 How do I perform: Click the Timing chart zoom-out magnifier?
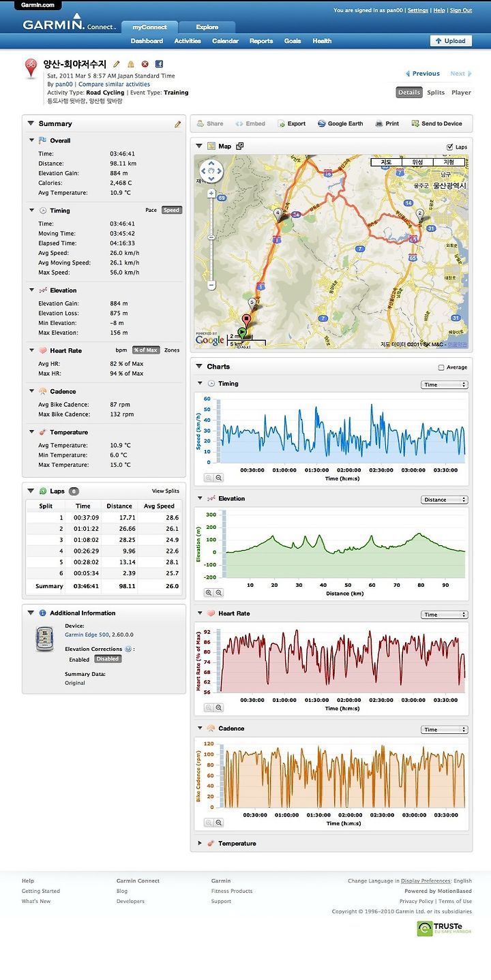click(218, 478)
